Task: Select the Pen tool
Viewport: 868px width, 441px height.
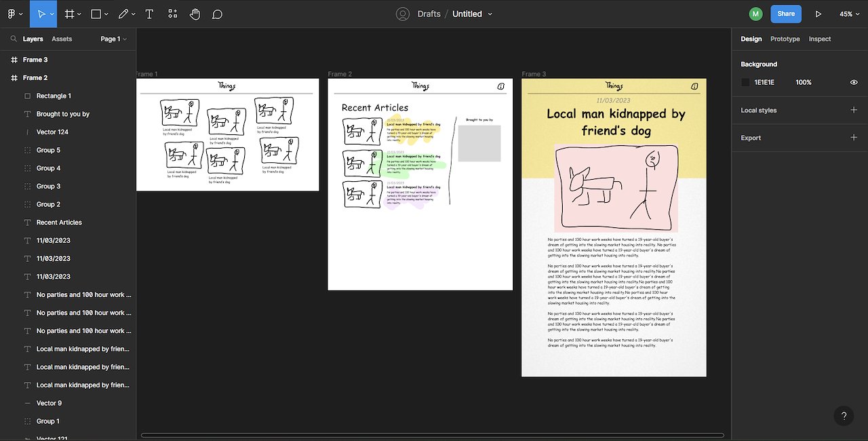Action: (123, 14)
